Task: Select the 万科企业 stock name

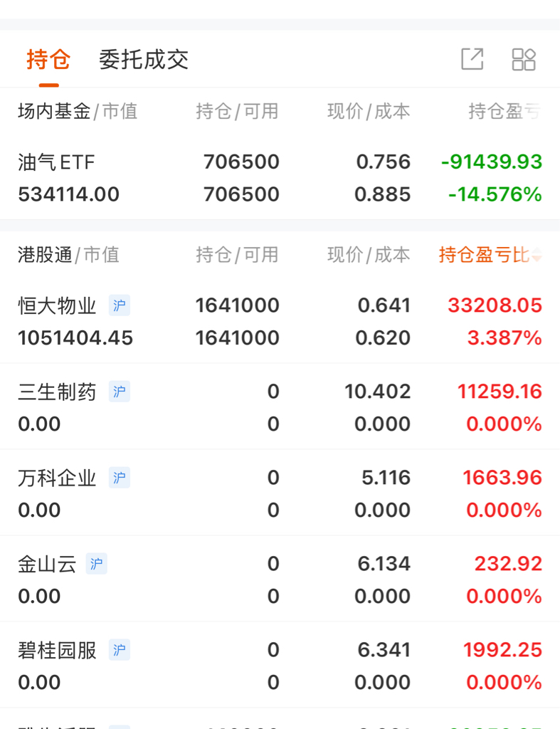Action: 57,478
